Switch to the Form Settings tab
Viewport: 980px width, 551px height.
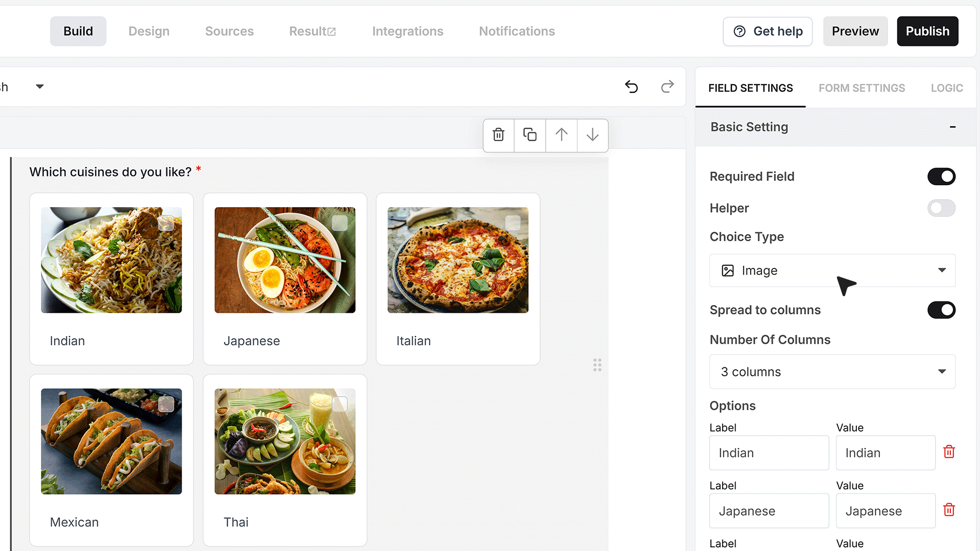tap(862, 88)
